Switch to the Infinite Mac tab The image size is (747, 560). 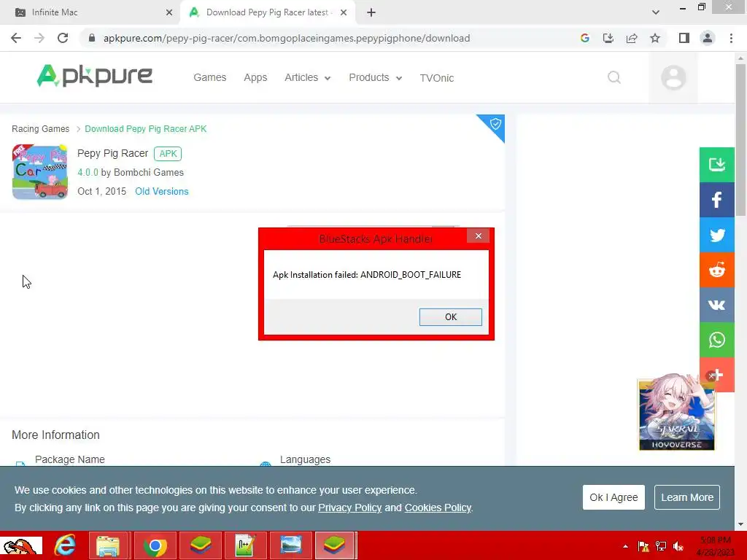click(x=90, y=12)
